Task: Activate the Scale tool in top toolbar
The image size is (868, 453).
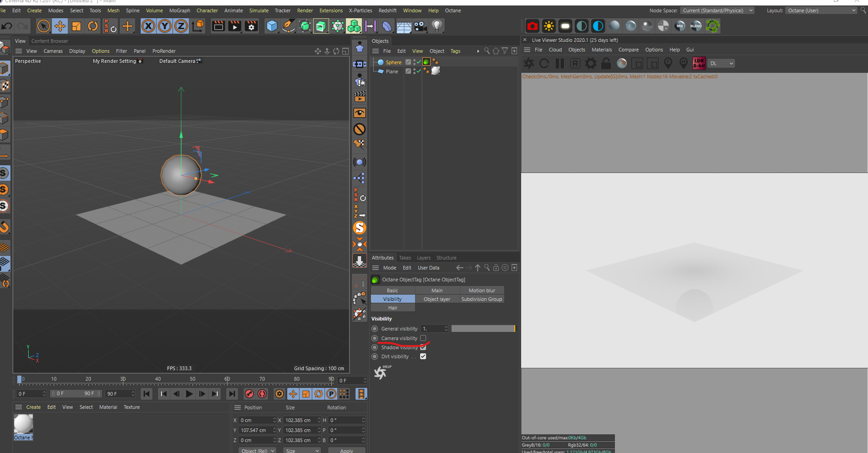Action: tap(76, 26)
